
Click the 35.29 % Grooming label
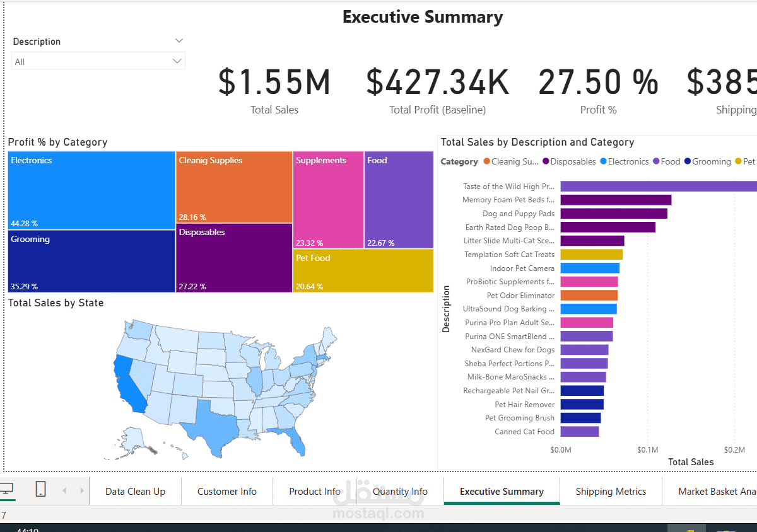coord(24,286)
